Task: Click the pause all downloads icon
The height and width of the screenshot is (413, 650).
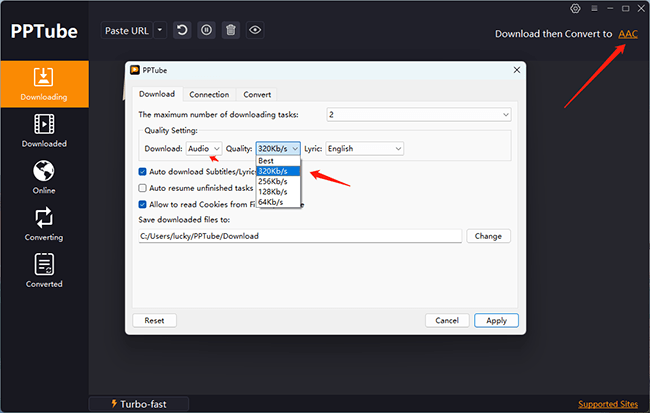Action: [x=206, y=30]
